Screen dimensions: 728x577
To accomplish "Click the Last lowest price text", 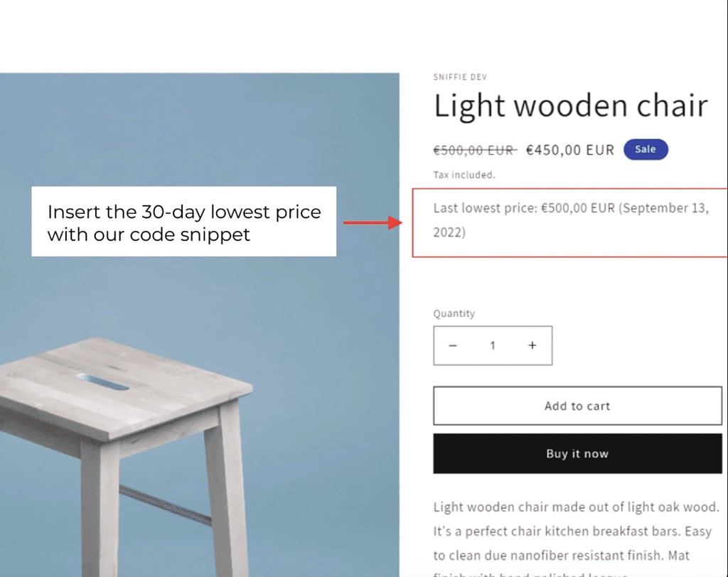I will point(571,220).
